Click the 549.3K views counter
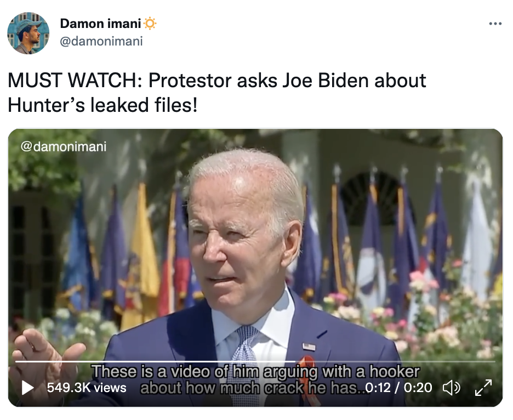The height and width of the screenshot is (420, 513). (87, 388)
